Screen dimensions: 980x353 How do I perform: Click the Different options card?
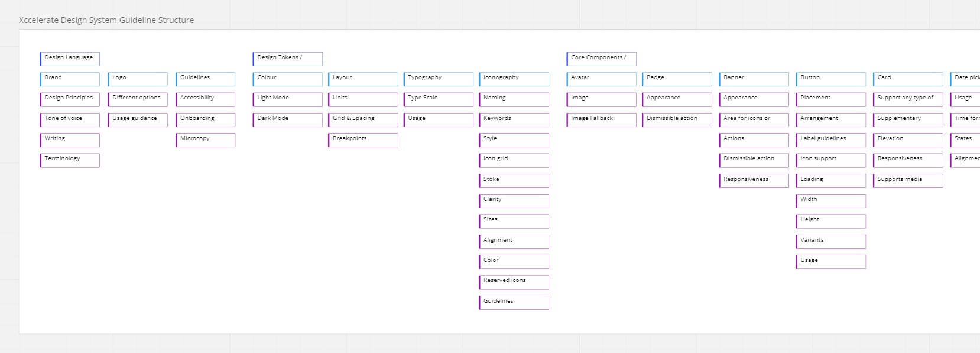[138, 99]
